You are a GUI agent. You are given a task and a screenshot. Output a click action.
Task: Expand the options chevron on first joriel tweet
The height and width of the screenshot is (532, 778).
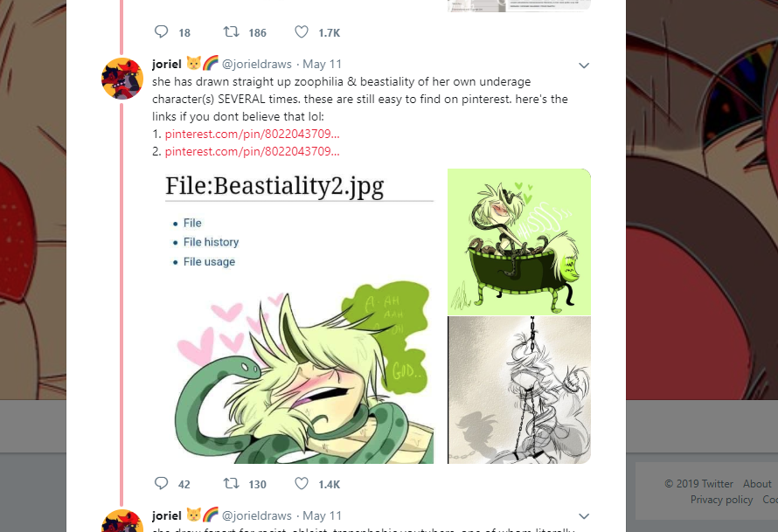584,66
